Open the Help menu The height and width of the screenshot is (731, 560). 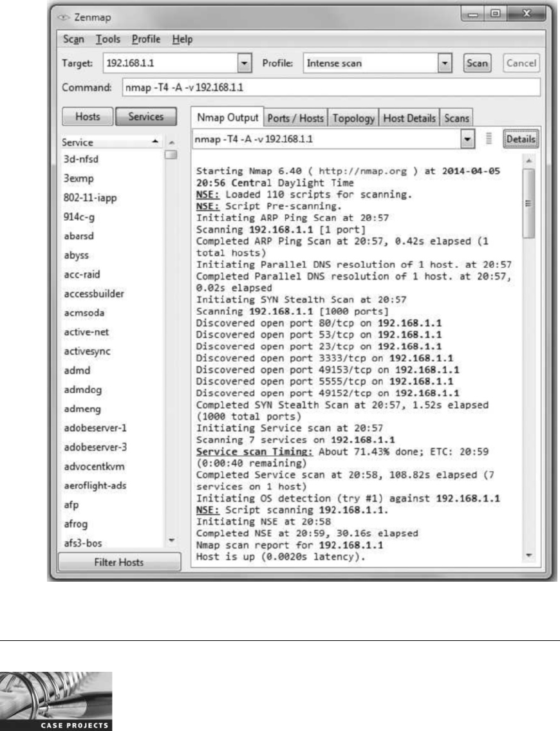click(182, 40)
